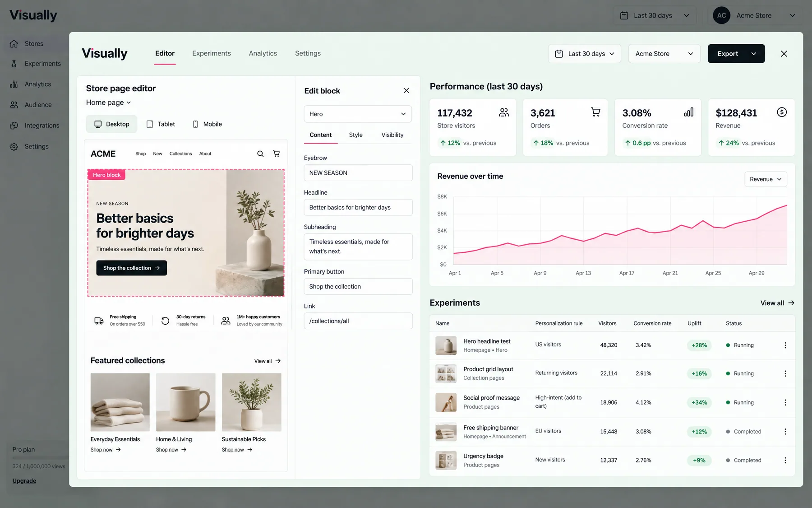Switch to the Experiments tab in modal
Image resolution: width=812 pixels, height=508 pixels.
(x=212, y=53)
